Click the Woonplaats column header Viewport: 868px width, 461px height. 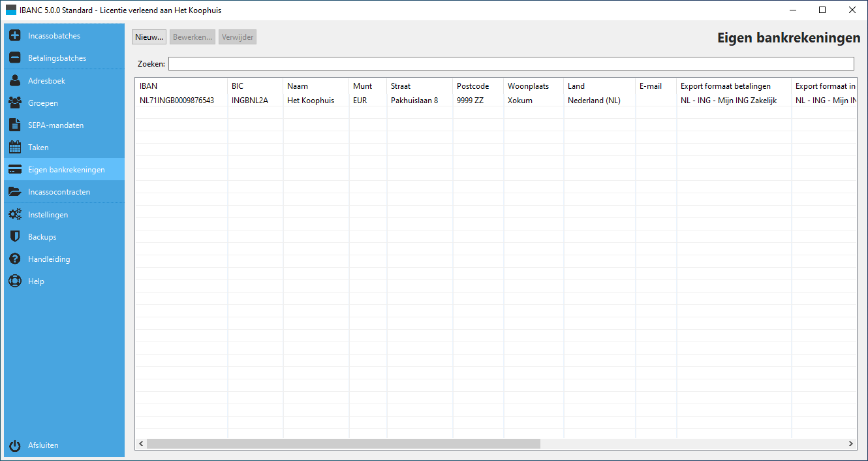click(528, 86)
